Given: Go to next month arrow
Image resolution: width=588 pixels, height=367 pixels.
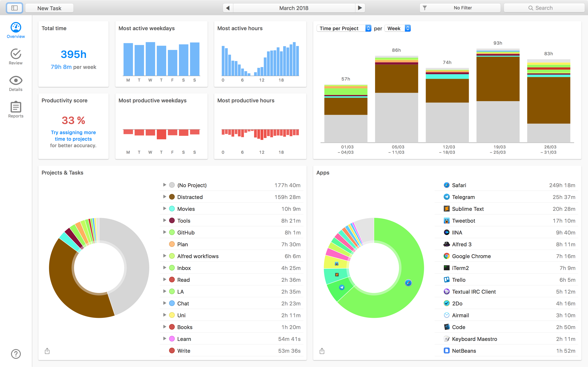Looking at the screenshot, I should coord(360,8).
